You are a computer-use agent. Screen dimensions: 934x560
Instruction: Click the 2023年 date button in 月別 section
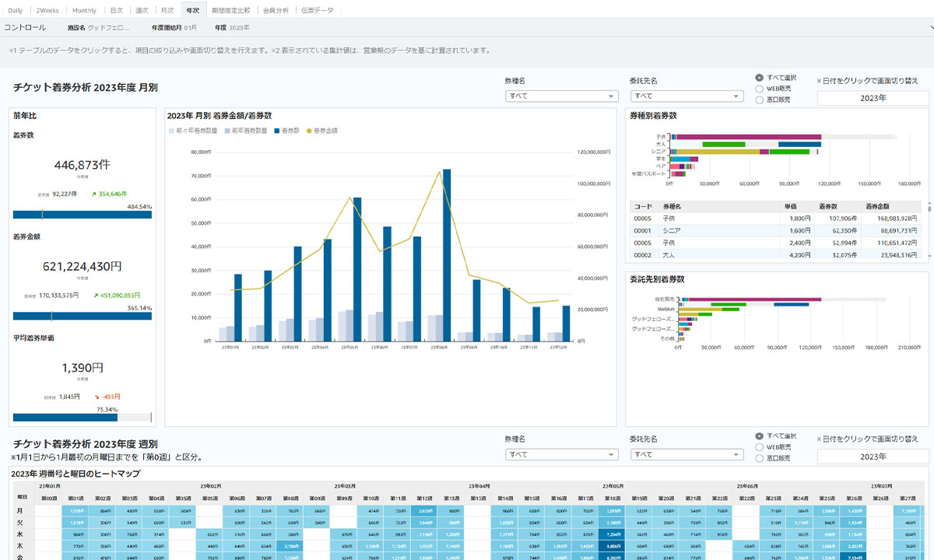point(873,98)
